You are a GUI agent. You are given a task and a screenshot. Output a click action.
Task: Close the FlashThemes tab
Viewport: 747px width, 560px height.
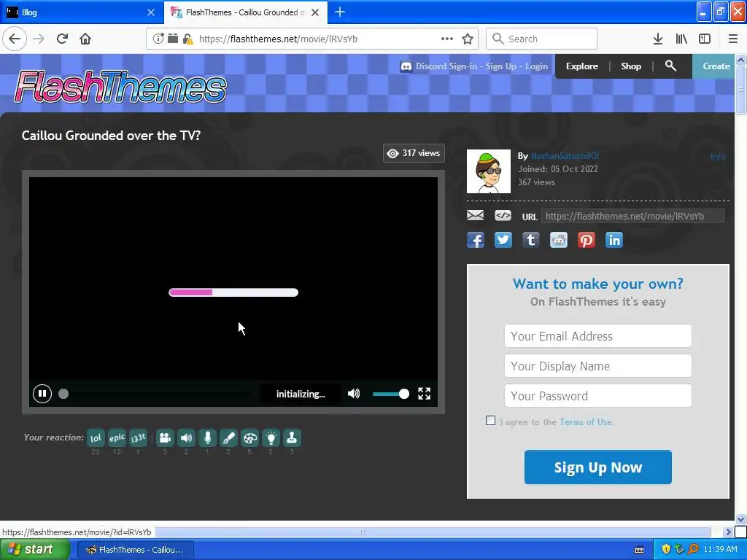pyautogui.click(x=315, y=12)
